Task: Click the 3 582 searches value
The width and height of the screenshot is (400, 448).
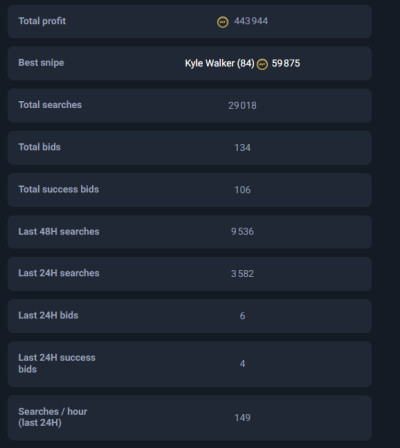Action: pyautogui.click(x=242, y=274)
